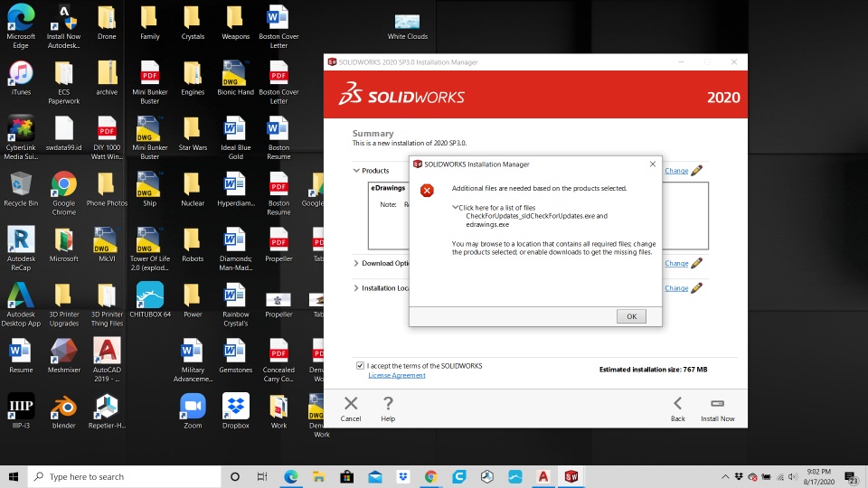
Task: Click the pencil icon next to Installation Location Change
Action: pos(697,287)
